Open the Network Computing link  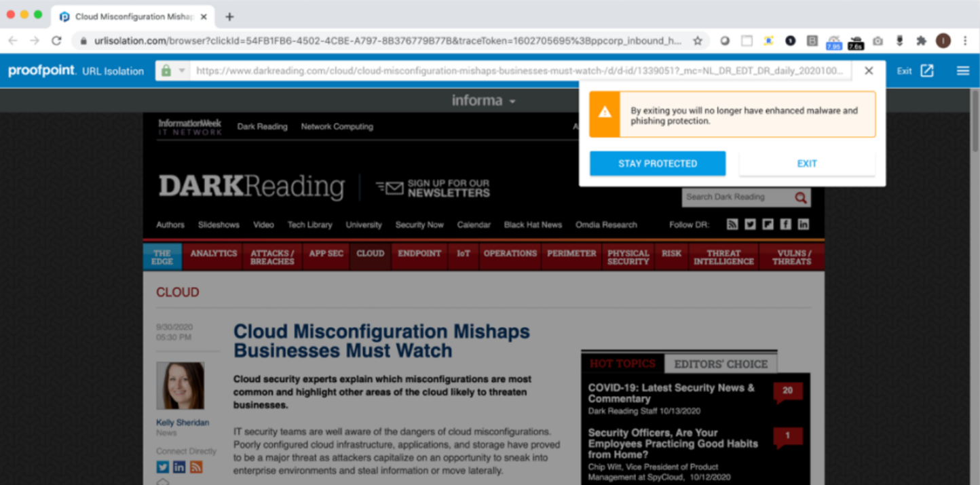(337, 126)
